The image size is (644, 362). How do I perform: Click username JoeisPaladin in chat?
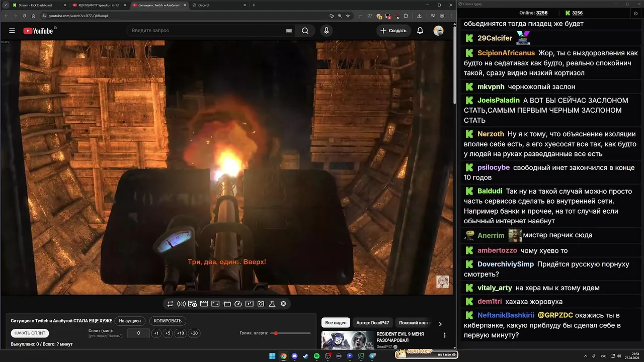(499, 100)
